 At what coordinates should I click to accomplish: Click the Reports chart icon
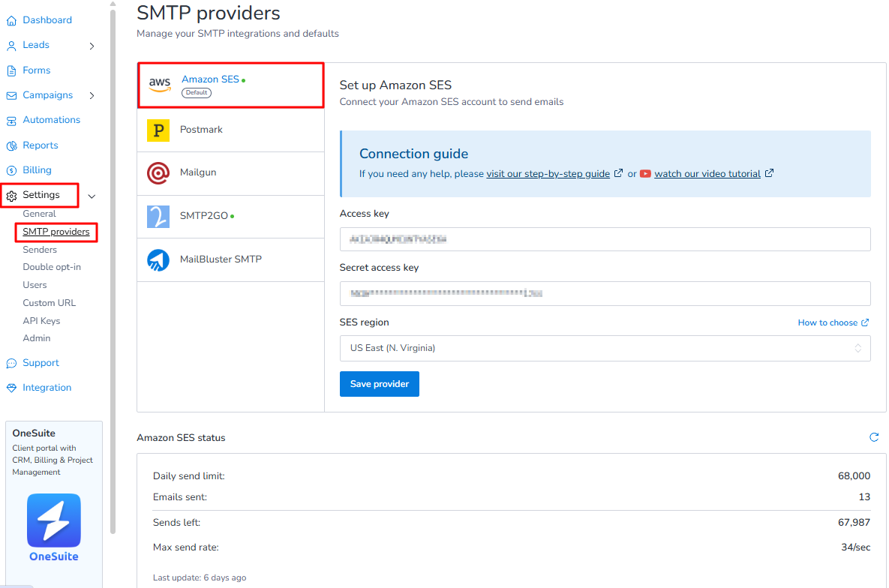[x=11, y=145]
